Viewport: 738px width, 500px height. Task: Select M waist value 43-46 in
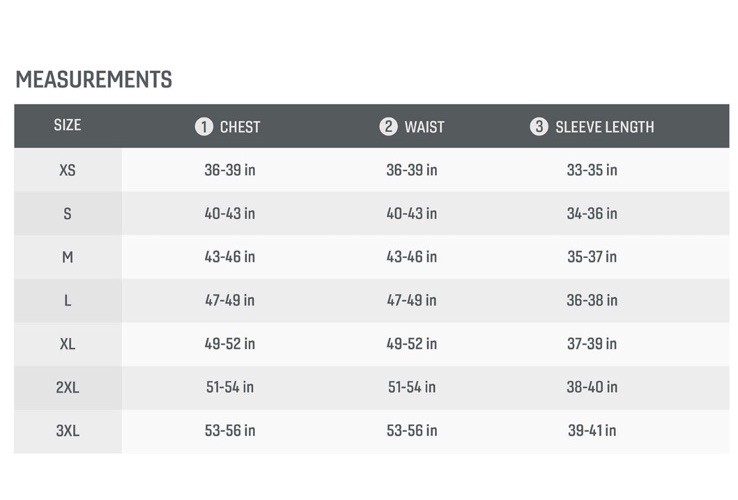point(412,257)
